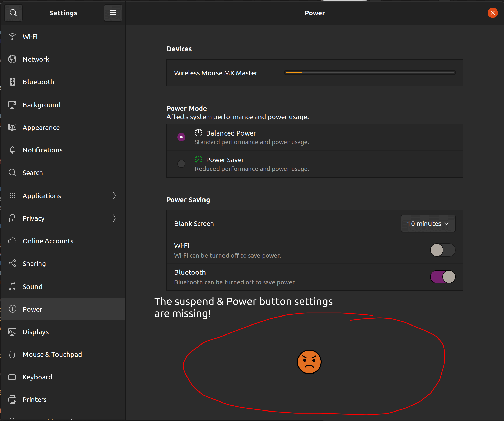
Task: Select the Power Saver radio button
Action: click(181, 164)
